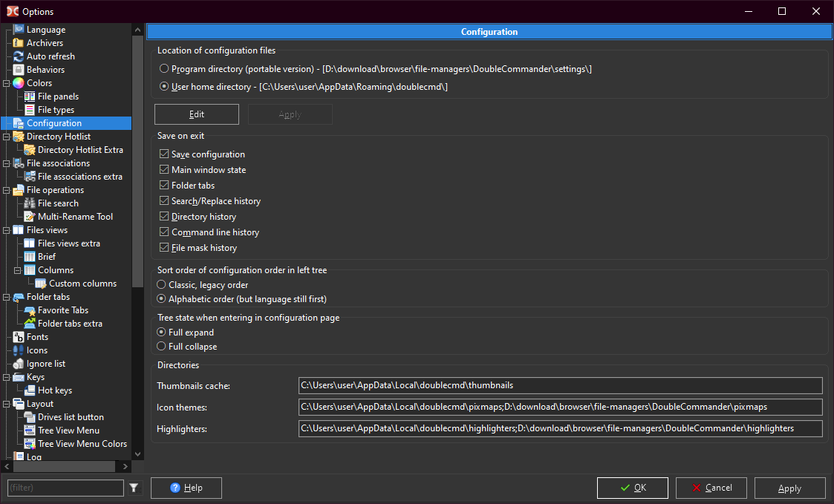The image size is (834, 504).
Task: Click the Fonts icon in sidebar
Action: (x=19, y=337)
